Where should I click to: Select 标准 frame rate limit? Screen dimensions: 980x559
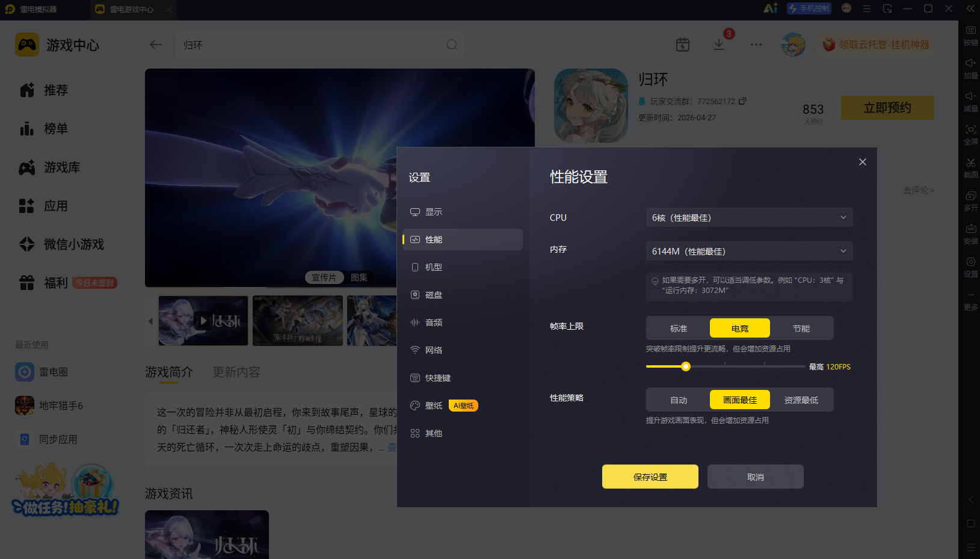point(679,328)
